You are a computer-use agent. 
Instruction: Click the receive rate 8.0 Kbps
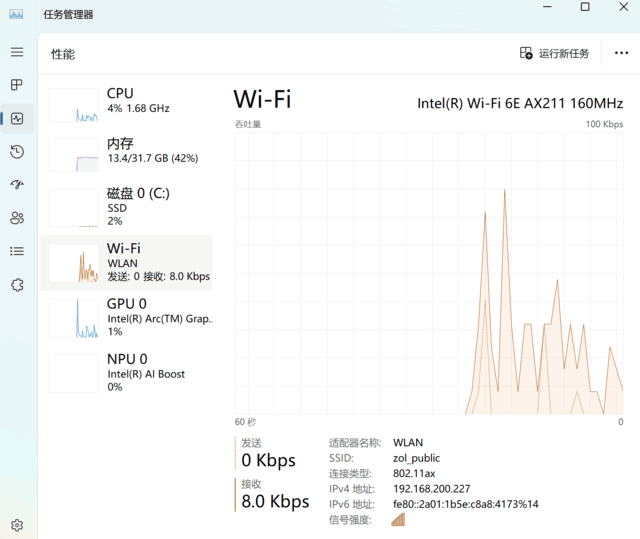click(x=275, y=501)
